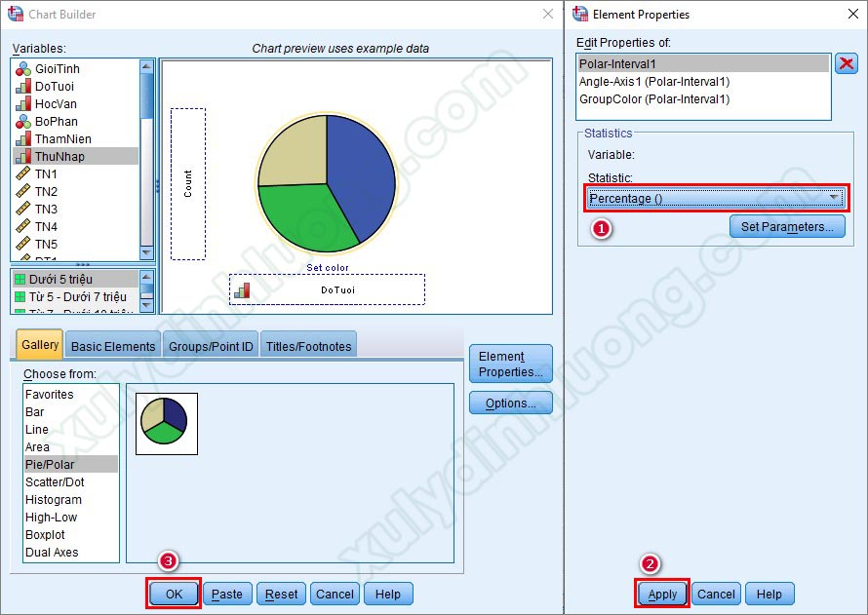
Task: Select the pie chart thumbnail in gallery
Action: pyautogui.click(x=167, y=423)
